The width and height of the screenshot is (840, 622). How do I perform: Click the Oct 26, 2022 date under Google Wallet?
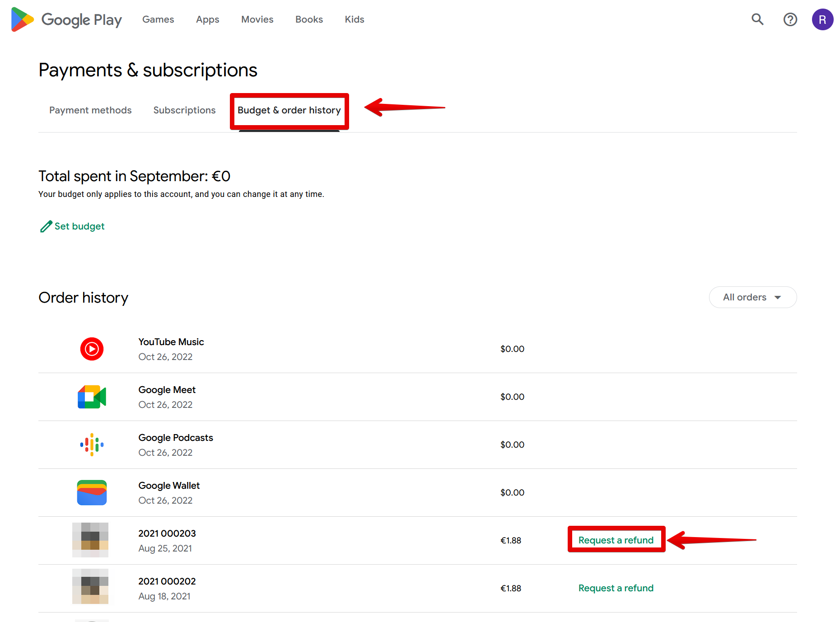pos(165,500)
